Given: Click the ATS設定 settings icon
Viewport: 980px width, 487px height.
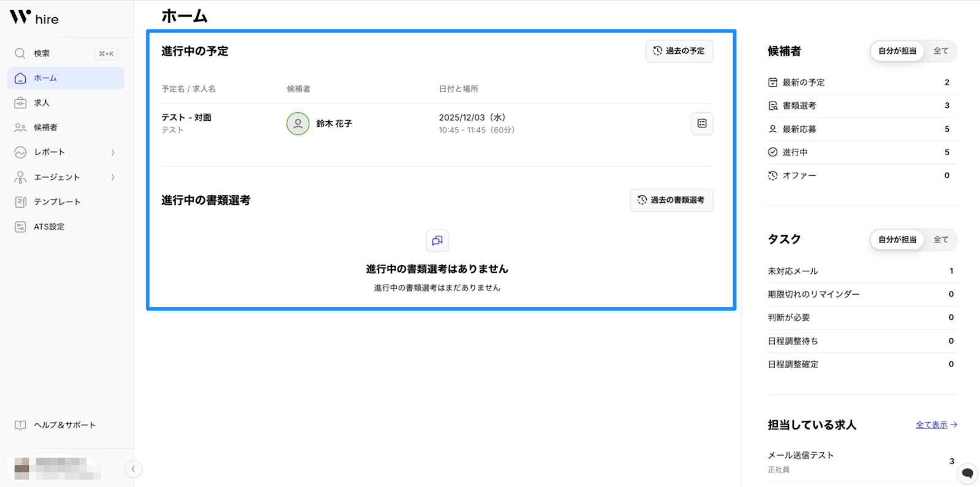Looking at the screenshot, I should point(20,227).
